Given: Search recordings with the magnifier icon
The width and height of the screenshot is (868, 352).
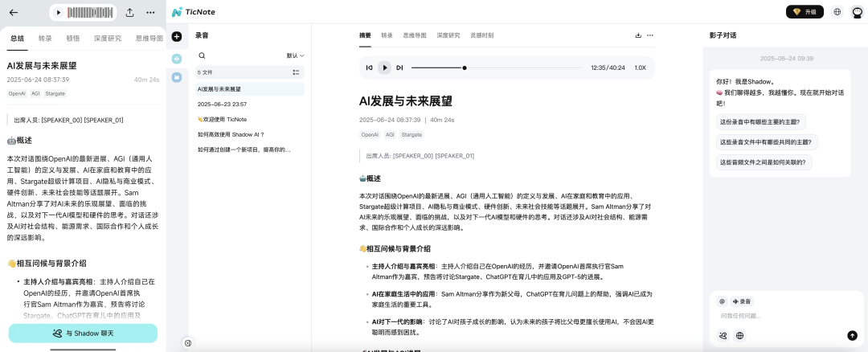Looking at the screenshot, I should tap(202, 55).
